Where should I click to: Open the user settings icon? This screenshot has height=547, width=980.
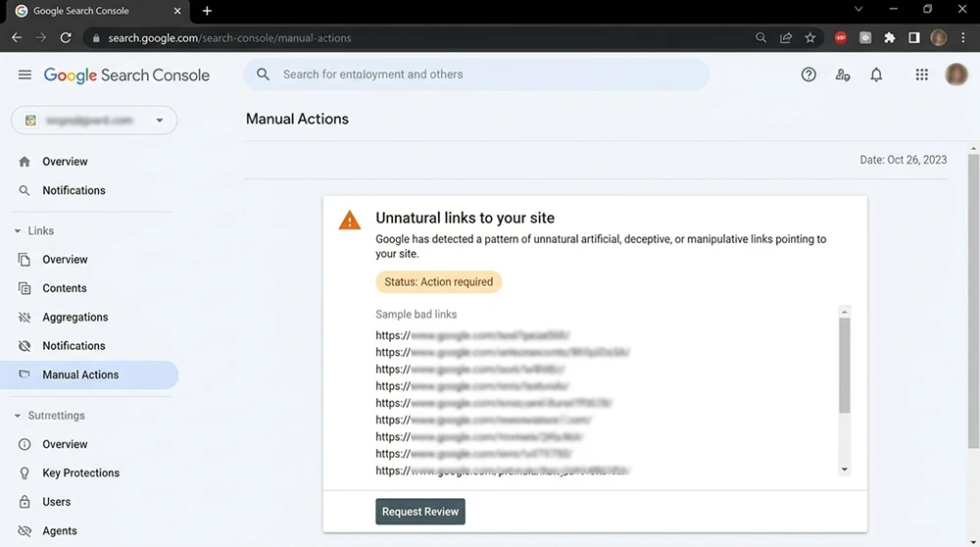[x=843, y=75]
